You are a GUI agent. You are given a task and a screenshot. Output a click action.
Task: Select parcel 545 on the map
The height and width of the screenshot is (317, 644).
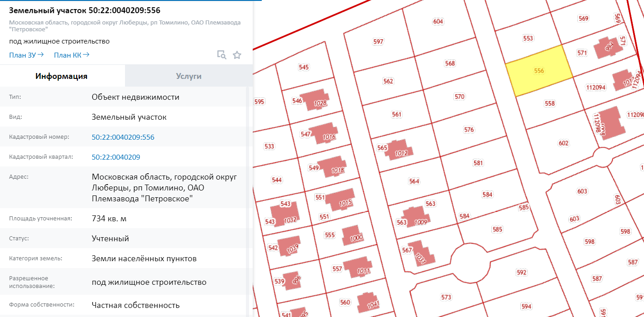pos(303,68)
